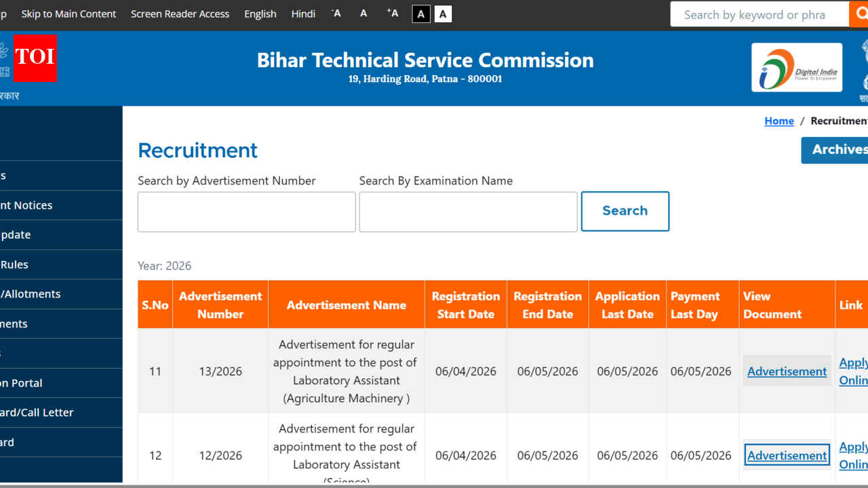Apply Online for advertisement 12/2026
This screenshot has width=868, height=488.
coord(853,455)
